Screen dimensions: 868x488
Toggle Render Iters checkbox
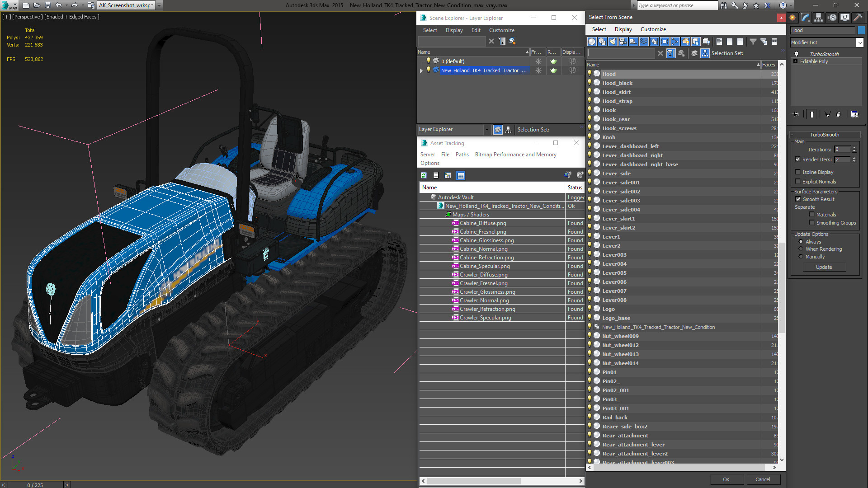(798, 160)
